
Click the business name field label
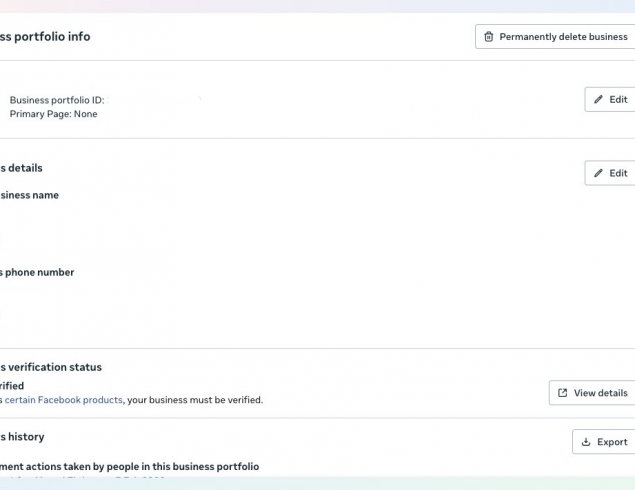tap(30, 195)
